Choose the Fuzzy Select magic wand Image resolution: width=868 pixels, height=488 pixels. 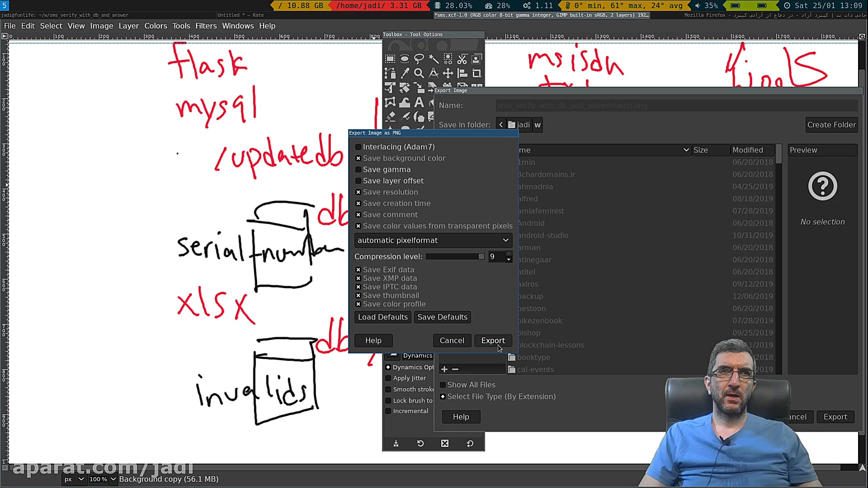[x=433, y=59]
